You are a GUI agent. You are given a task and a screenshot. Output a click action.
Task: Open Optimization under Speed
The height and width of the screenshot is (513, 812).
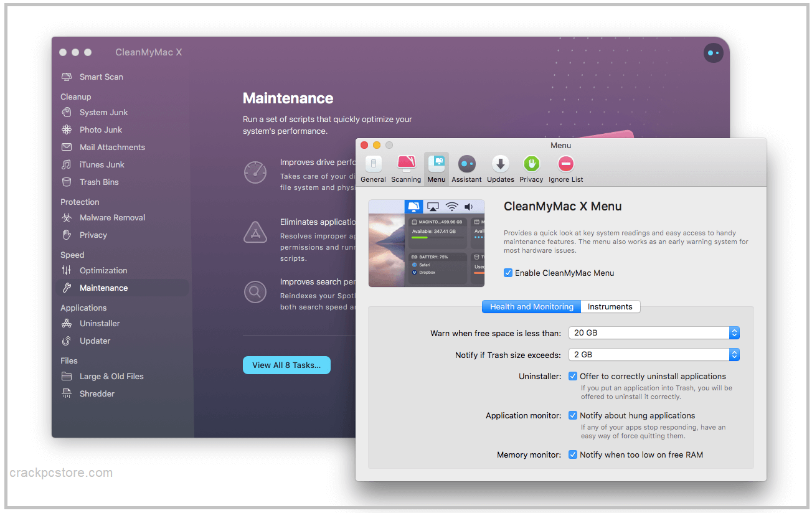coord(94,270)
